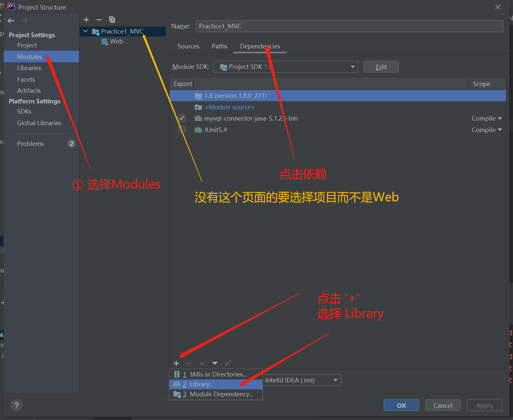Switch to the Dependencies tab
The height and width of the screenshot is (420, 513).
click(260, 46)
